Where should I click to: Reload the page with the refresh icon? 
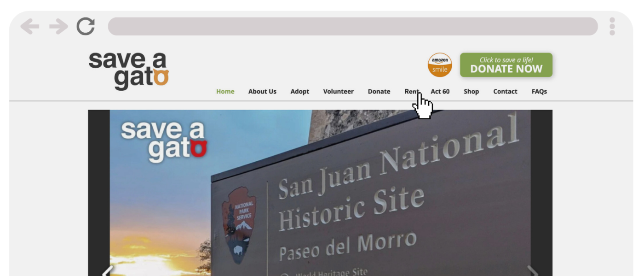click(86, 27)
